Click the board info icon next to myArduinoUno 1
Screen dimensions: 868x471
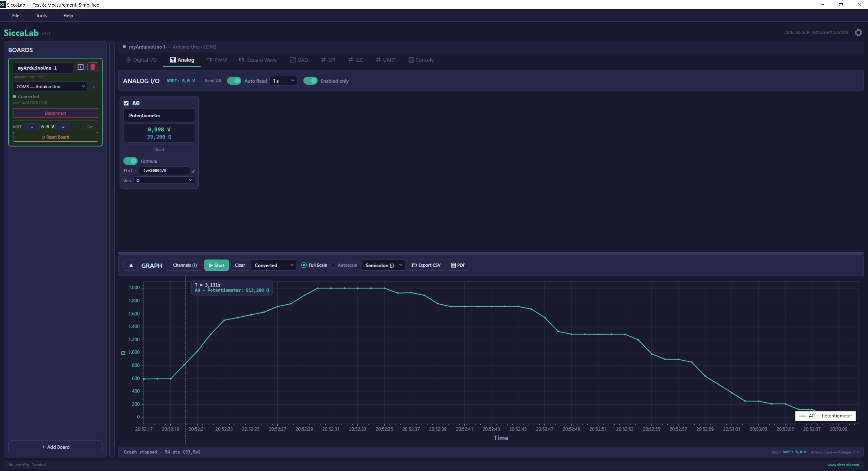tap(81, 67)
